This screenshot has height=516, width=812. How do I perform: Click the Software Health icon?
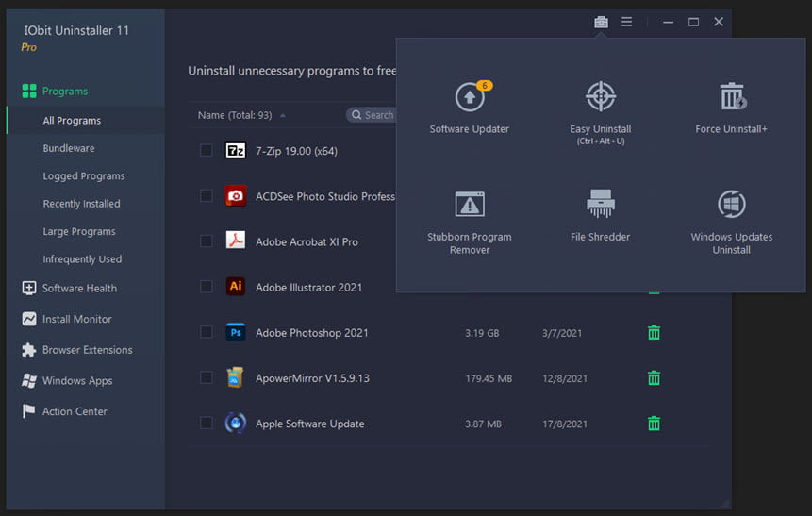point(29,288)
